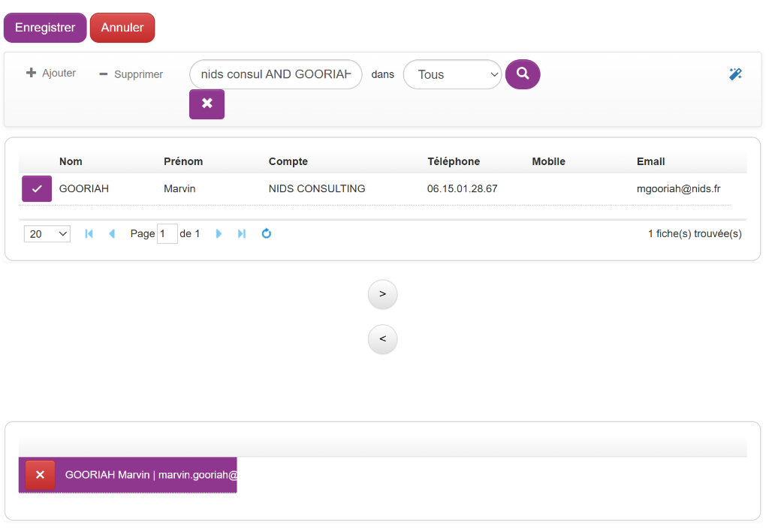Jump to last page of results
Viewport: 769px width, 532px height.
click(242, 234)
